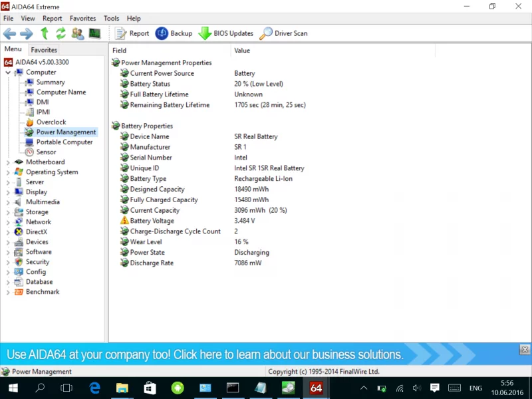Collapse the Computer tree node
This screenshot has height=399, width=532.
coord(8,72)
